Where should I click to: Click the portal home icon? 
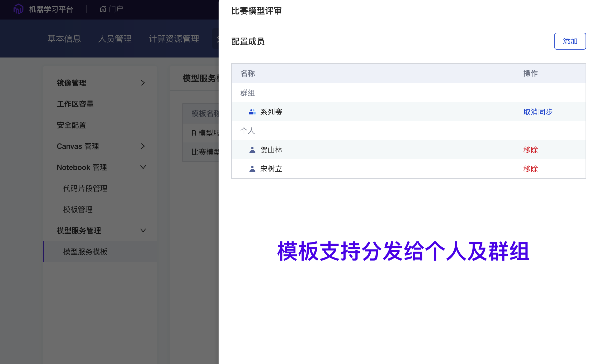103,9
